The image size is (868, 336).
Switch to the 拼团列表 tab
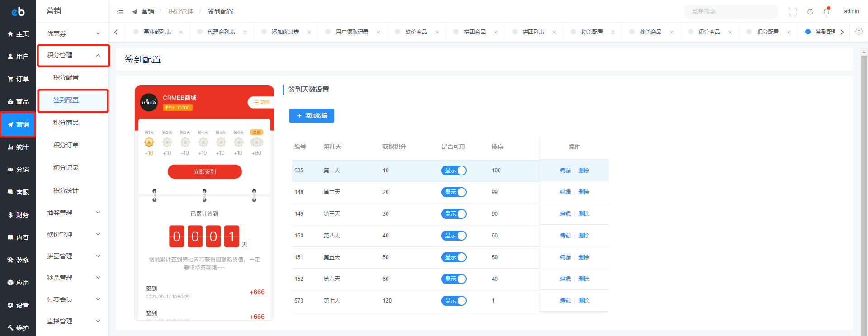click(x=533, y=32)
